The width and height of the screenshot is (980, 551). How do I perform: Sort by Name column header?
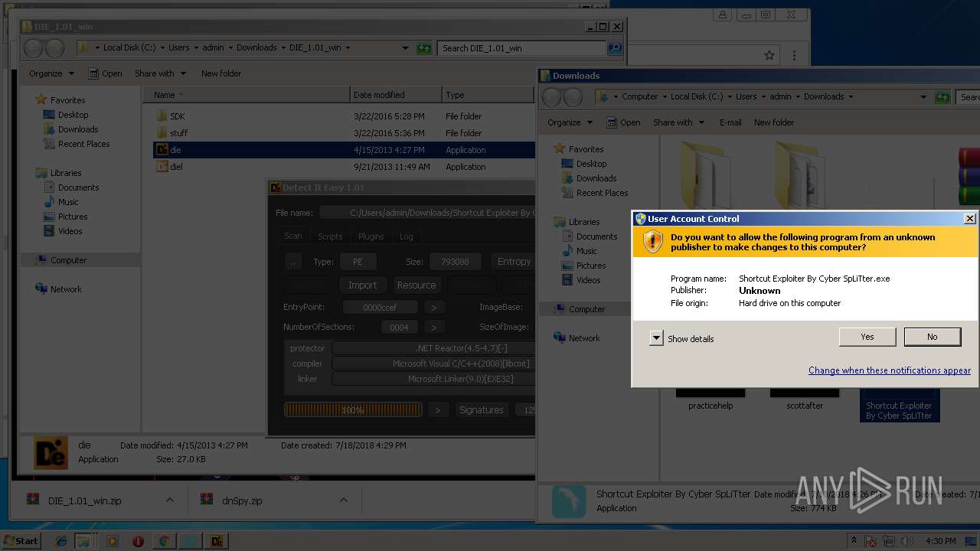247,95
